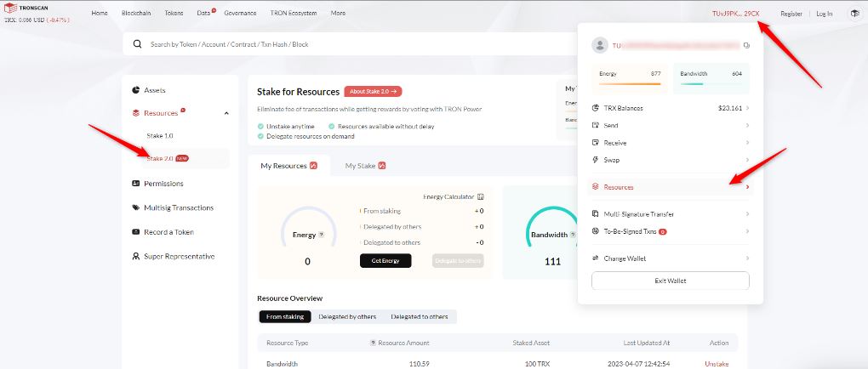Screen dimensions: 868x369
Task: Open the Energy Calculator icon
Action: (x=481, y=196)
